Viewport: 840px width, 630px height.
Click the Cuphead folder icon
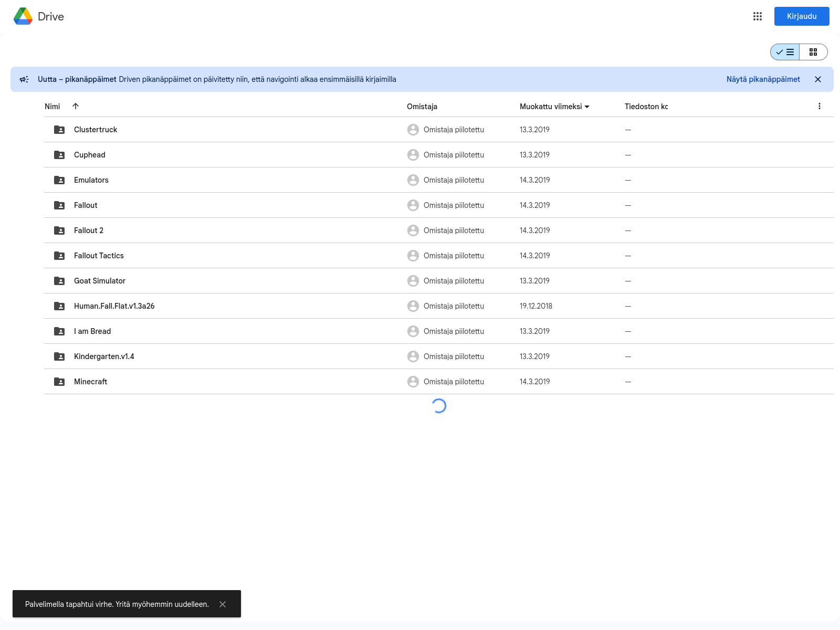59,155
